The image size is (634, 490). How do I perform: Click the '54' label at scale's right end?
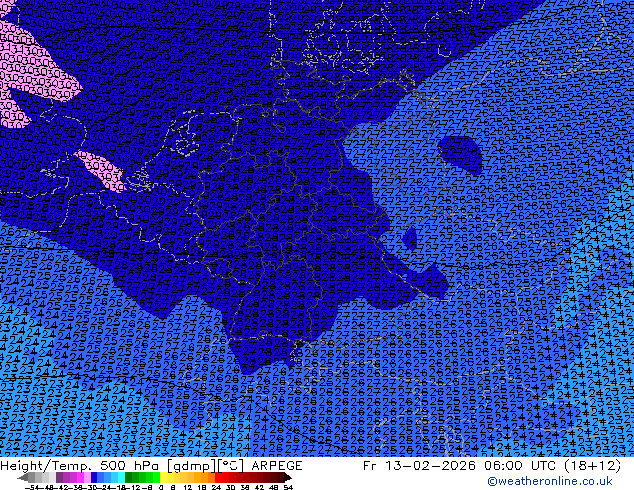pyautogui.click(x=288, y=487)
